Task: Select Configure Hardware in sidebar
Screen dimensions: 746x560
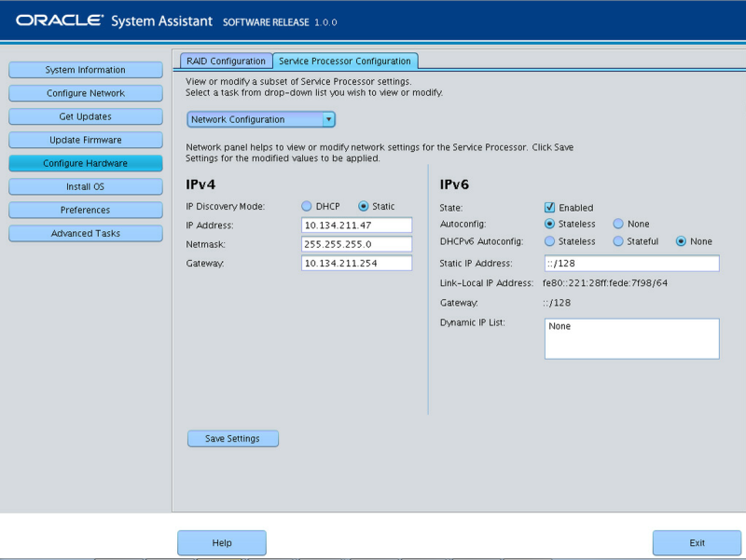Action: coord(86,163)
